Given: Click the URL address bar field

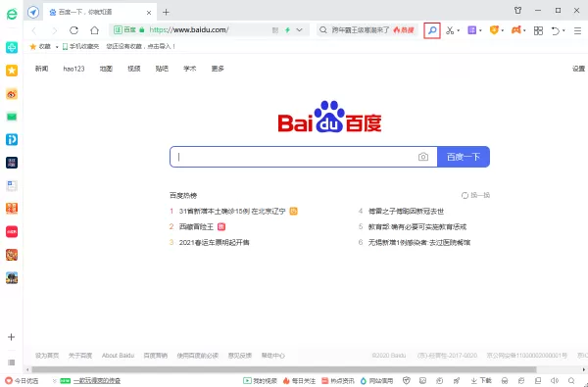Looking at the screenshot, I should pos(210,30).
